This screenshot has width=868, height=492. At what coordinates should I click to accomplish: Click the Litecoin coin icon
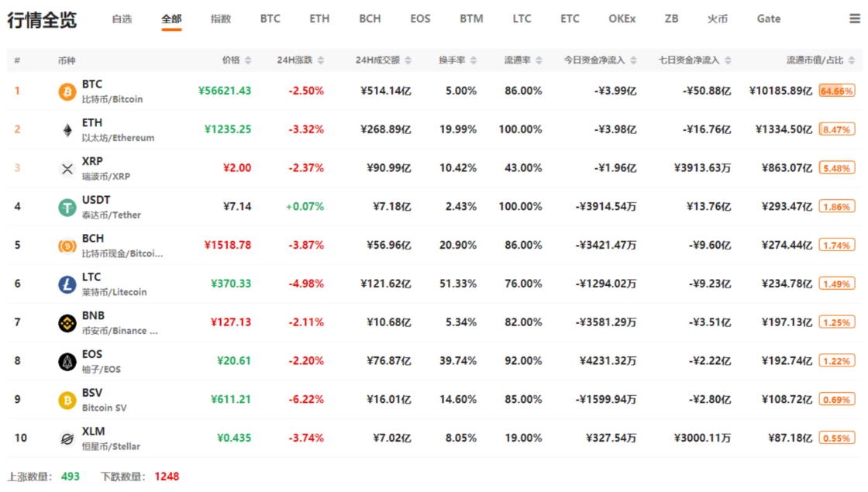[67, 284]
